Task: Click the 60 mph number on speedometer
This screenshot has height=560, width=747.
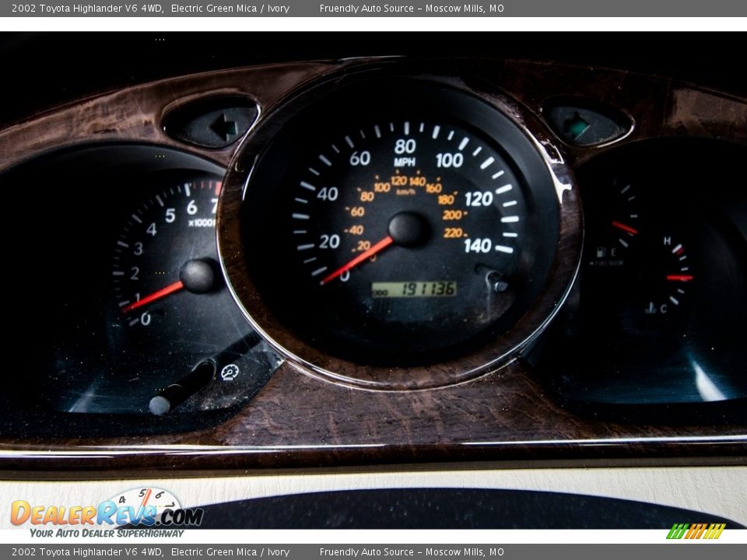Action: [x=359, y=159]
